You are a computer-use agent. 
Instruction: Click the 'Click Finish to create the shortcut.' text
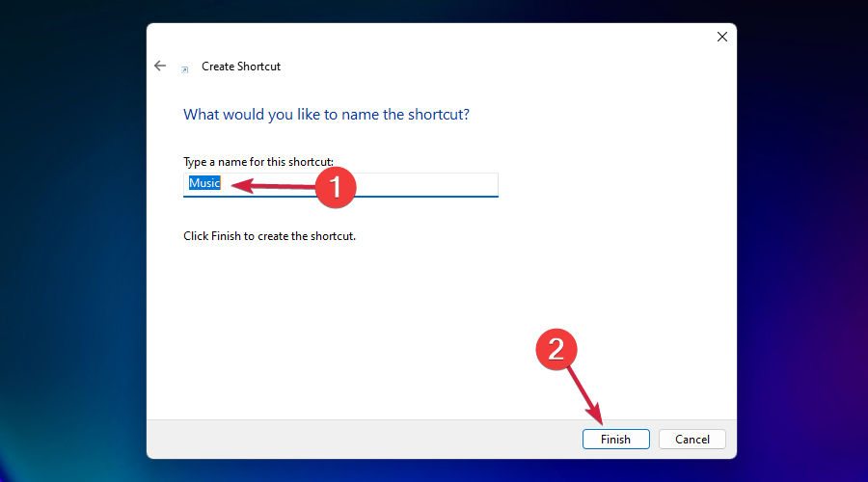(270, 236)
